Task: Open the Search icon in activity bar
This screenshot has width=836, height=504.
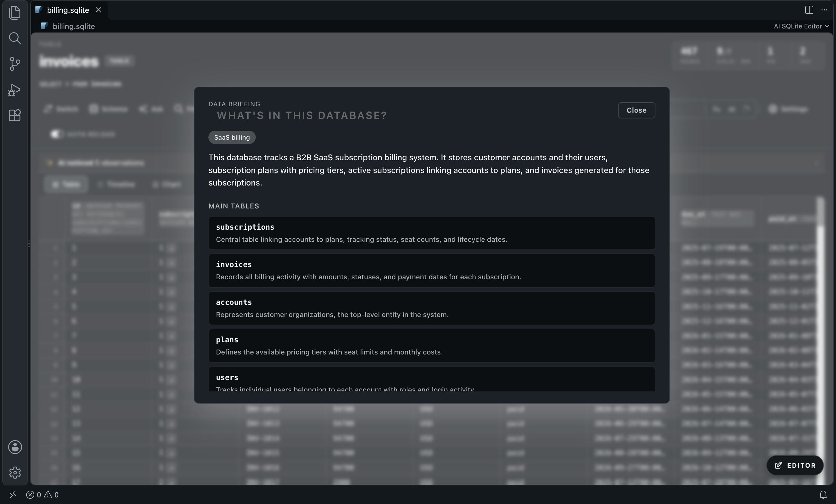Action: (15, 38)
